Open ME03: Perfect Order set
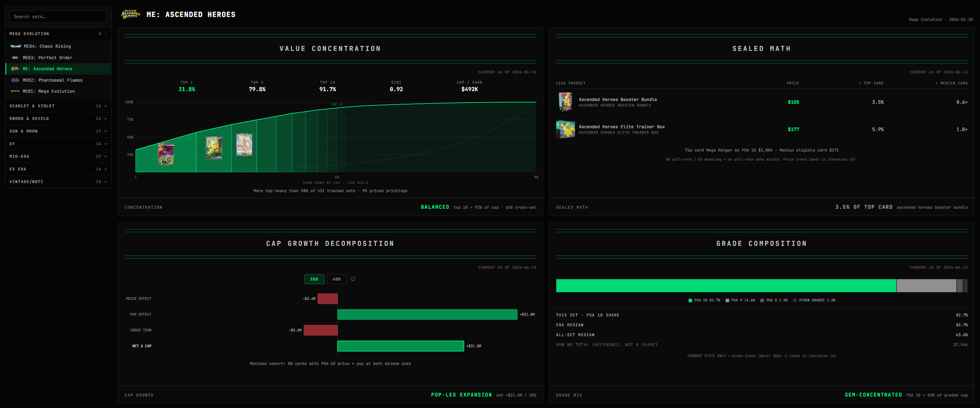980x408 pixels. 58,58
